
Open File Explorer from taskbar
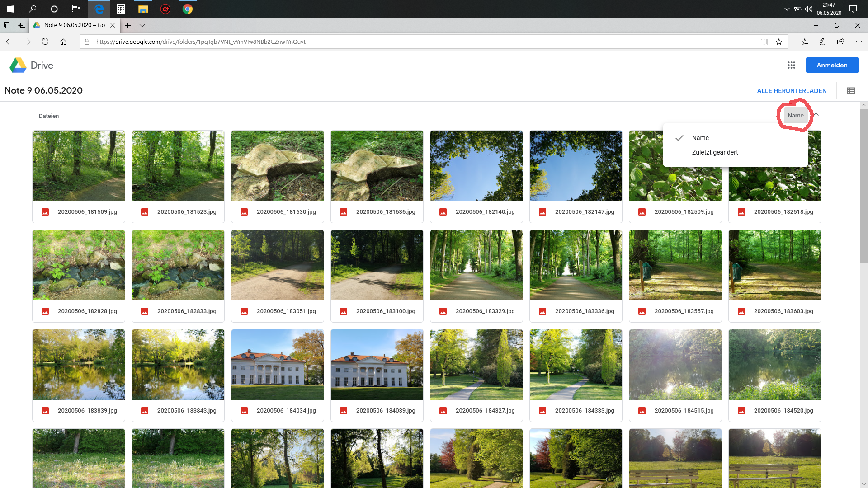tap(143, 9)
